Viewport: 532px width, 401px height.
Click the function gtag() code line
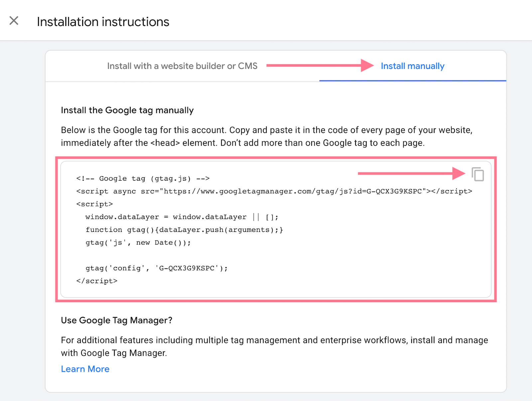[x=184, y=230]
